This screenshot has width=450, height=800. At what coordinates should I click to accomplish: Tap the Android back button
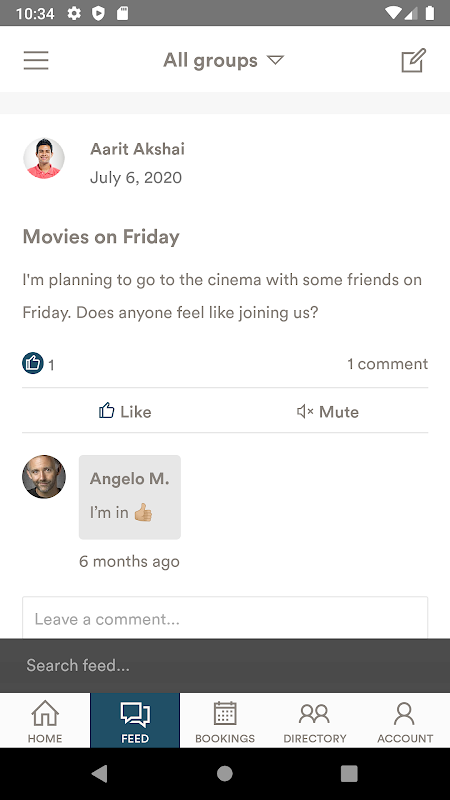tap(100, 774)
